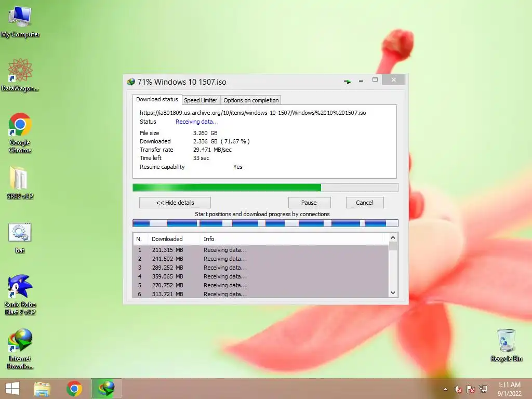The height and width of the screenshot is (399, 532).
Task: Select connection 2 row with 241.502 MB
Action: coord(261,259)
